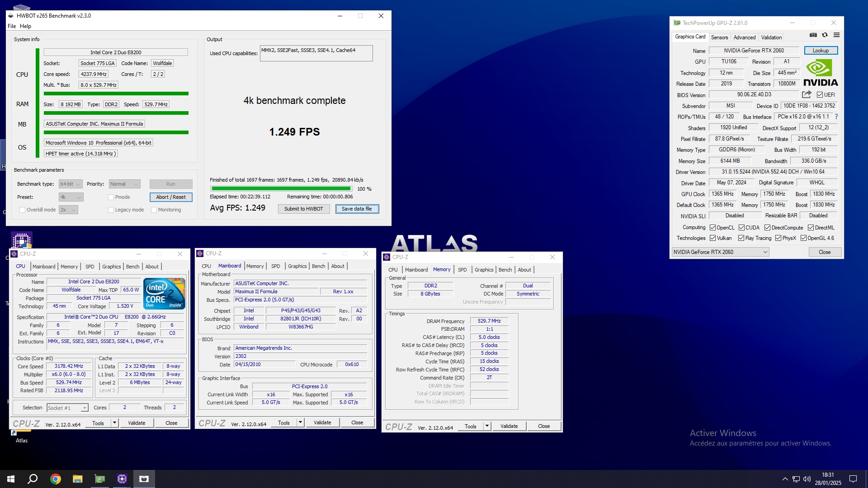Image resolution: width=868 pixels, height=488 pixels.
Task: Open Preset 4k dropdown
Action: click(71, 197)
